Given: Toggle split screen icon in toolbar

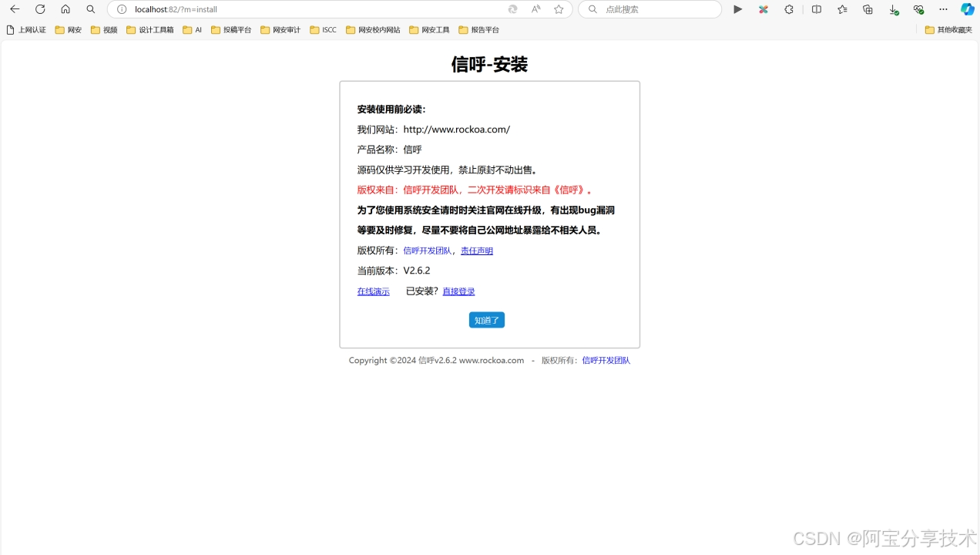Looking at the screenshot, I should 817,9.
